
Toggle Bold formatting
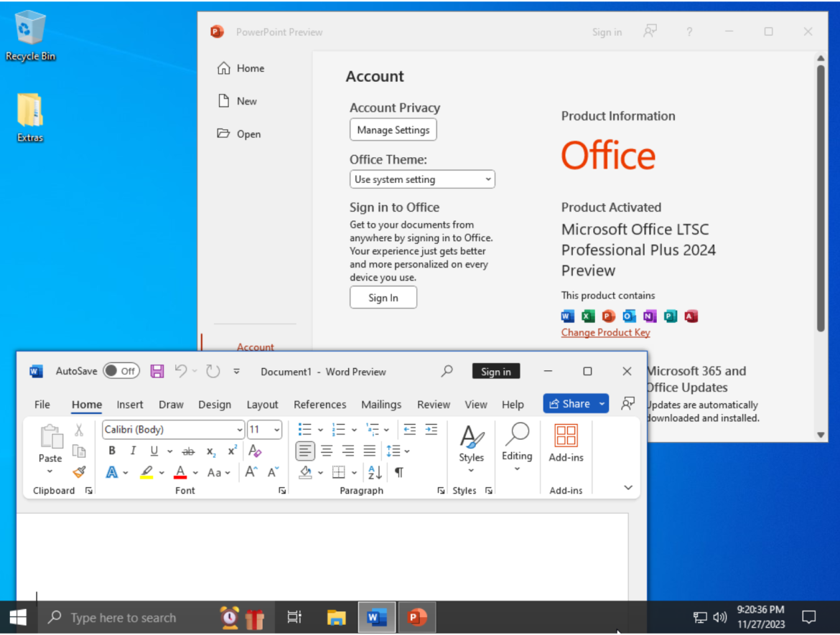tap(112, 451)
